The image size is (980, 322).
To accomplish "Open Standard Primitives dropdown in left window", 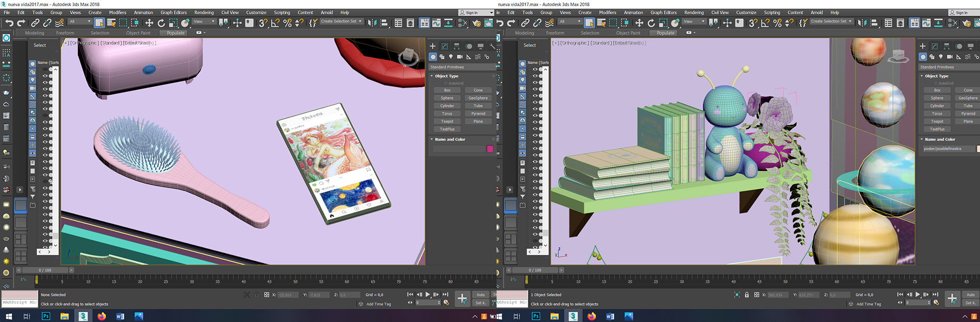I will pos(462,67).
